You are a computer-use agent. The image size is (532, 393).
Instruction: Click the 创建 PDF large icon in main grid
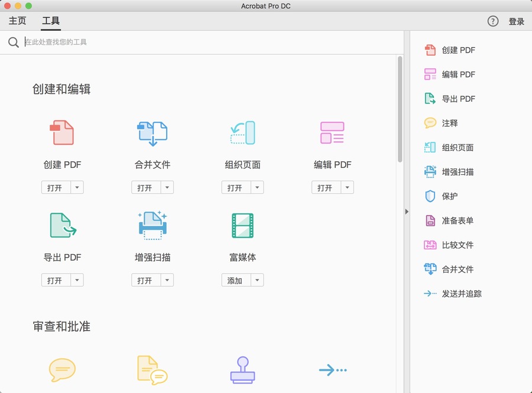point(61,132)
